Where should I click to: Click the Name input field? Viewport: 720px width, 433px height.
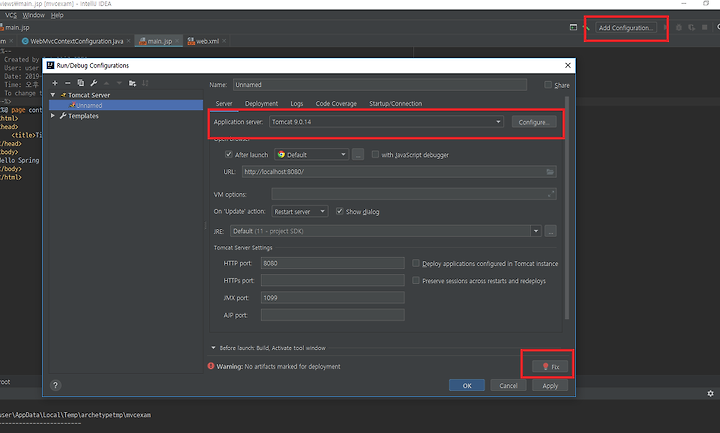pyautogui.click(x=380, y=84)
